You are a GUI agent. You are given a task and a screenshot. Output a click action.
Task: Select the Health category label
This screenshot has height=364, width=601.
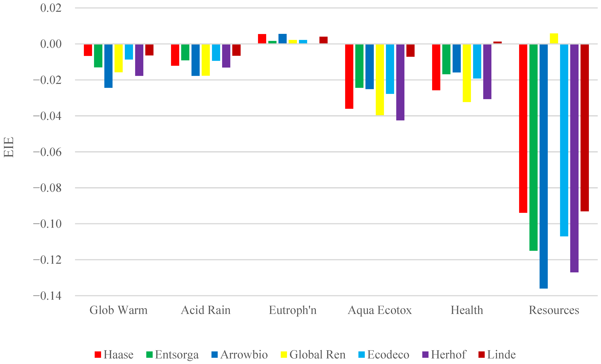point(467,310)
